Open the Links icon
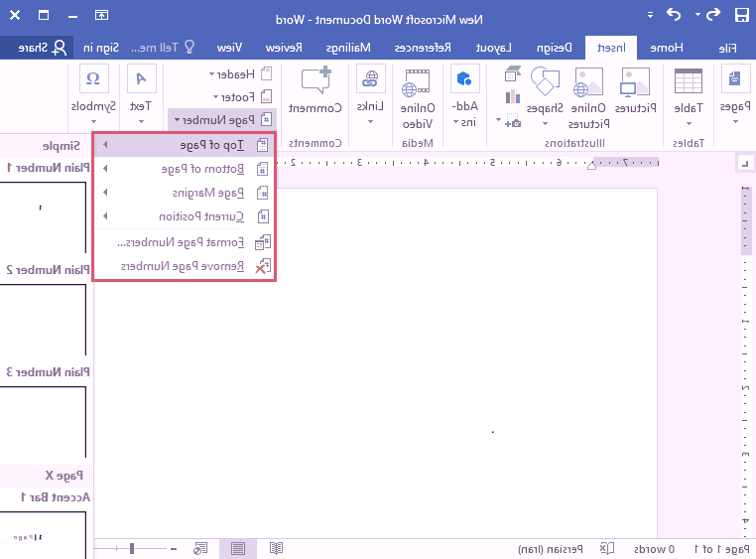The width and height of the screenshot is (756, 559). (x=370, y=78)
